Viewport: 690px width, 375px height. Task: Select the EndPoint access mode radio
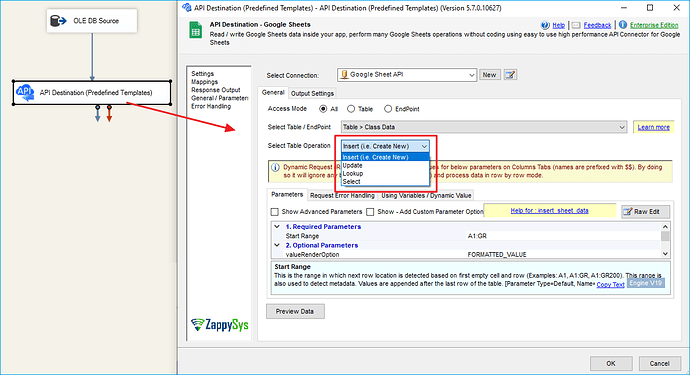coord(388,109)
